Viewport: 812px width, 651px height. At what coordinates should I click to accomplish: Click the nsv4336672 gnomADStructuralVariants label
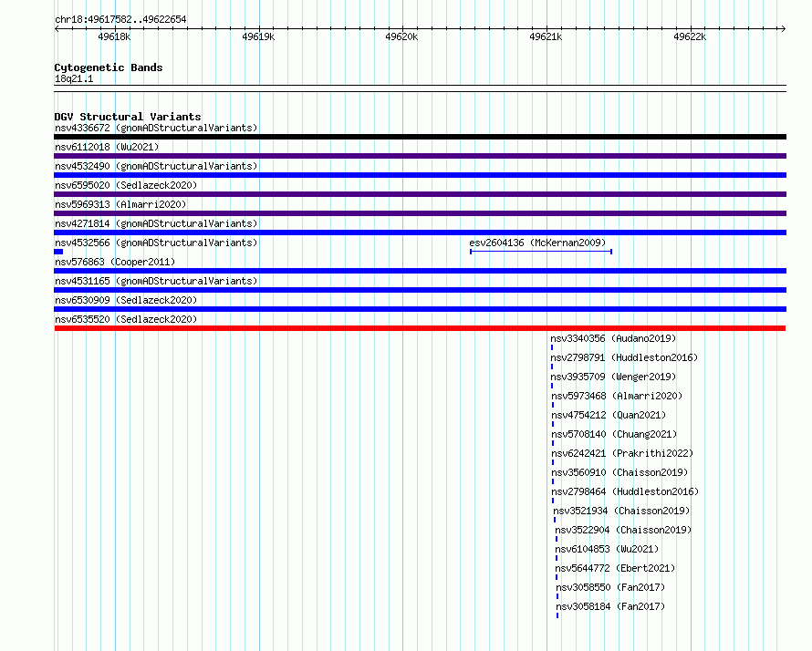[156, 128]
